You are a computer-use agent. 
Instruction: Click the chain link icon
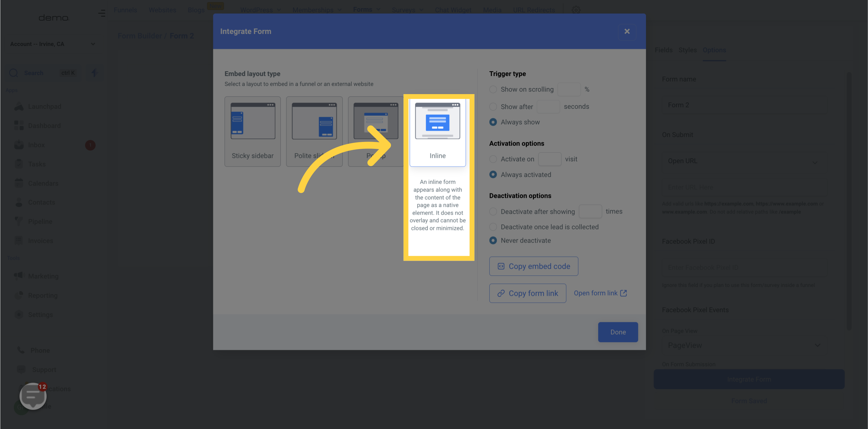point(501,293)
